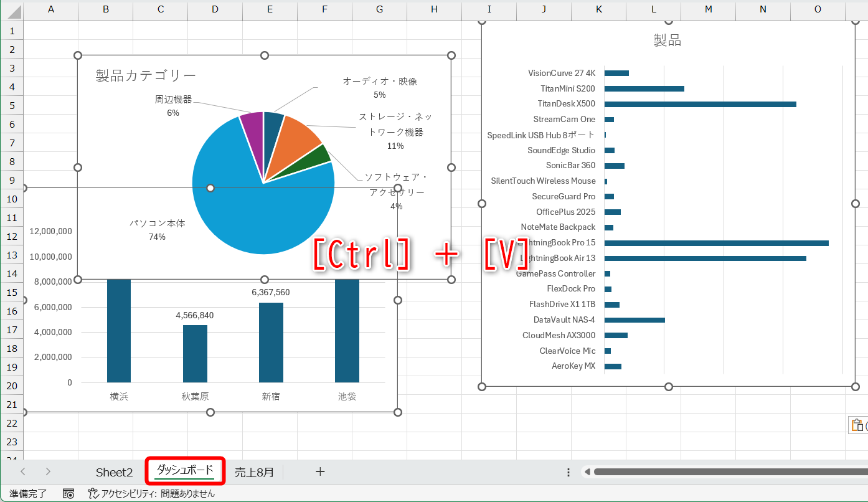Viewport: 868px width, 502px height.
Task: Click the VisionCurve 27 4K label
Action: click(562, 73)
